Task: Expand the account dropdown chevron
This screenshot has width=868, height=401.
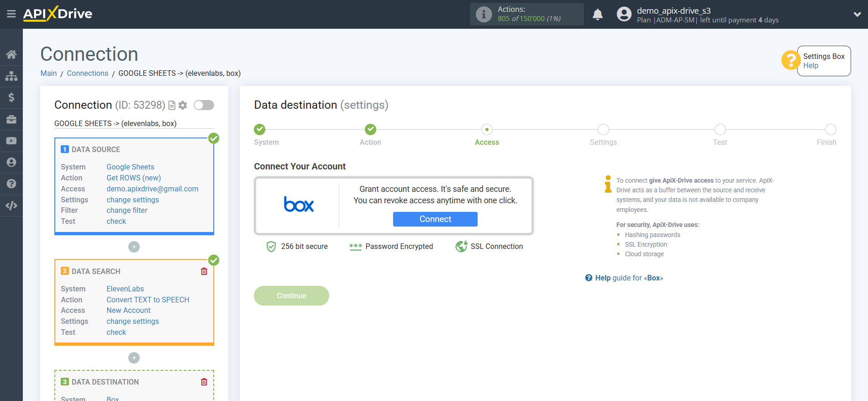Action: tap(857, 15)
